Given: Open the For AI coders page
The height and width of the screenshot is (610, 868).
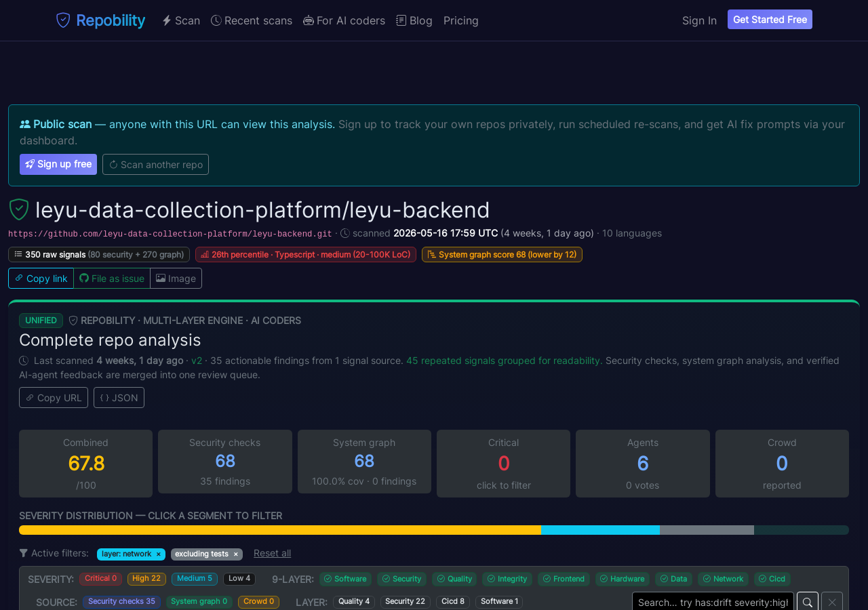Looking at the screenshot, I should (x=344, y=20).
